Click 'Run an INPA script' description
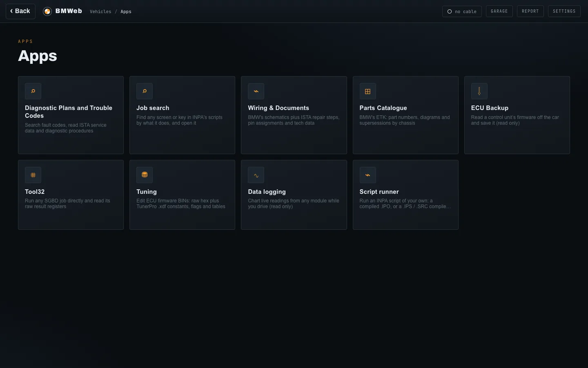This screenshot has height=368, width=588. pos(405,204)
